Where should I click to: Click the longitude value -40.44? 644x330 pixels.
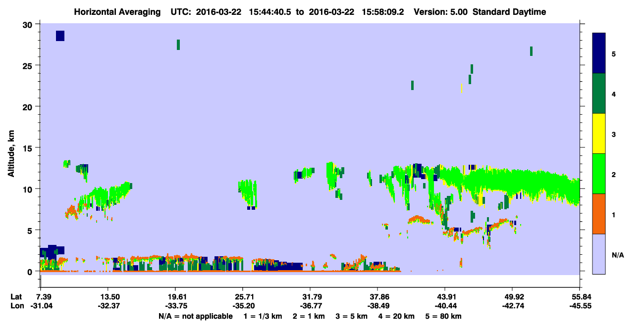pos(445,306)
